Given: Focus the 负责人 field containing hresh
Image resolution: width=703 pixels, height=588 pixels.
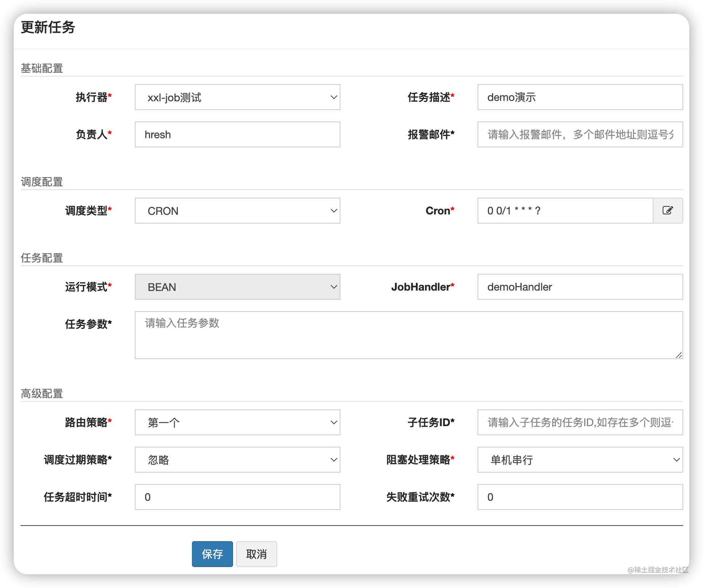Looking at the screenshot, I should point(238,134).
